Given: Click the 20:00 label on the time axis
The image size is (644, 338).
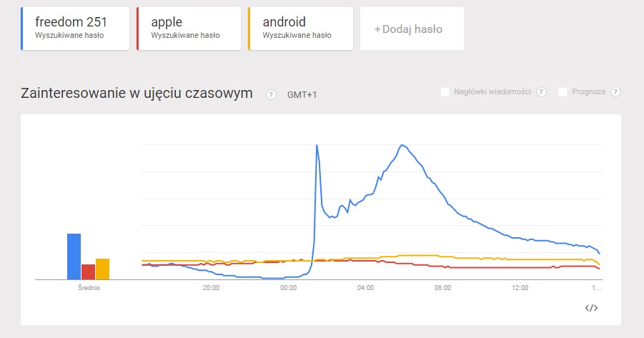Looking at the screenshot, I should tap(211, 288).
